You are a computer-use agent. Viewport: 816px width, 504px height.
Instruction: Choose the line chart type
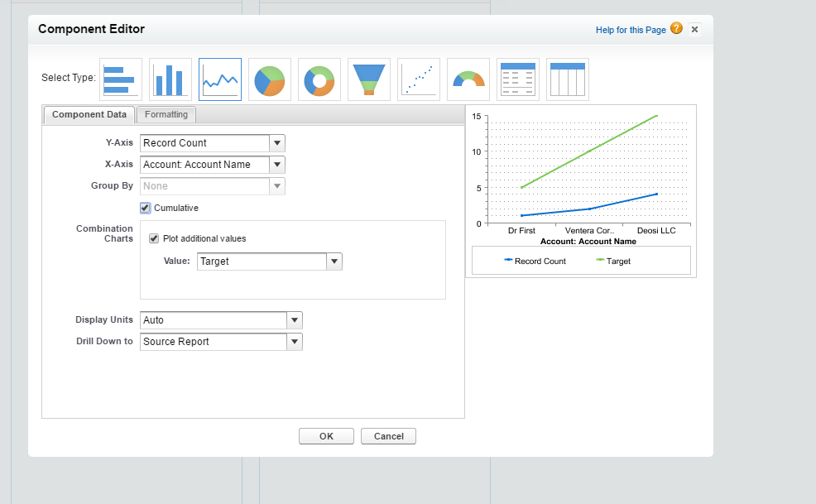point(220,79)
